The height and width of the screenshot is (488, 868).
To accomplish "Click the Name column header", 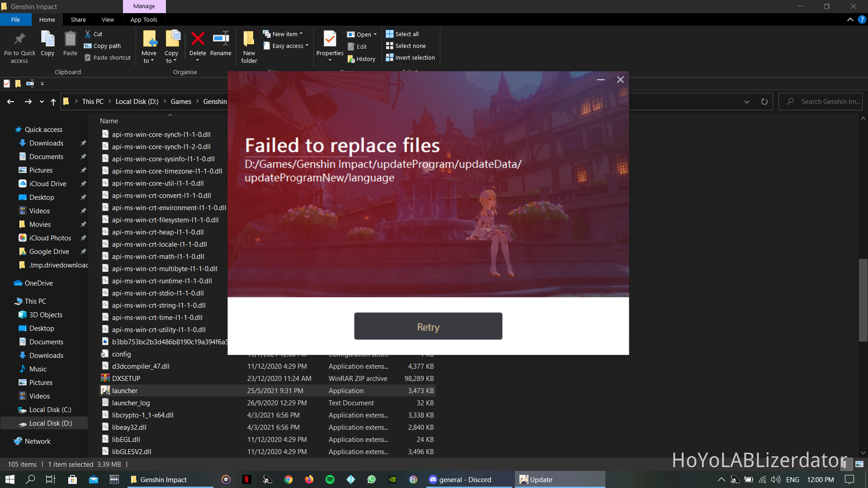I will (x=109, y=121).
